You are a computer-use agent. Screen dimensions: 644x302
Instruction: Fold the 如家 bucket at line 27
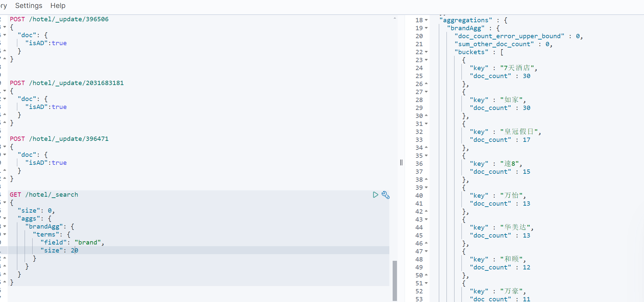[426, 92]
